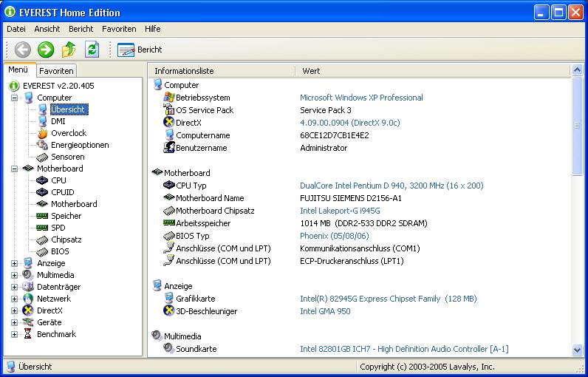Expand the Multimedia tree node
Viewport: 588px width, 377px height.
click(x=14, y=275)
